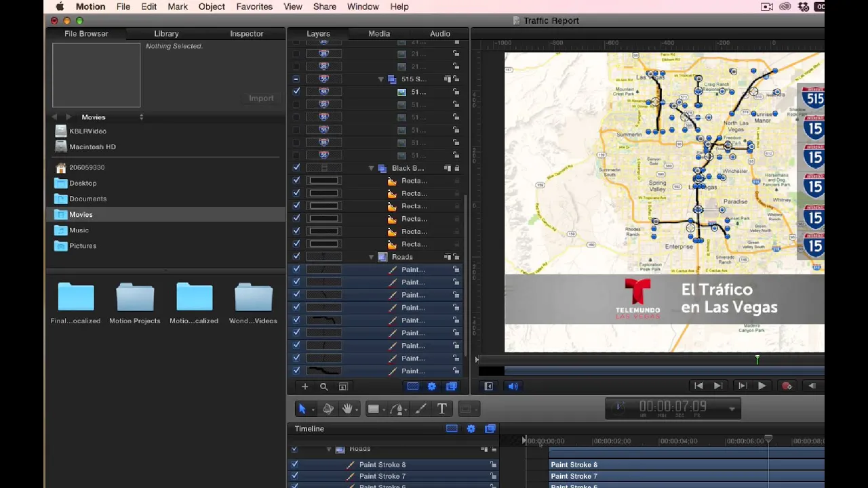The image size is (868, 488).
Task: Collapse the 515 S... group triangle
Action: pyautogui.click(x=381, y=79)
